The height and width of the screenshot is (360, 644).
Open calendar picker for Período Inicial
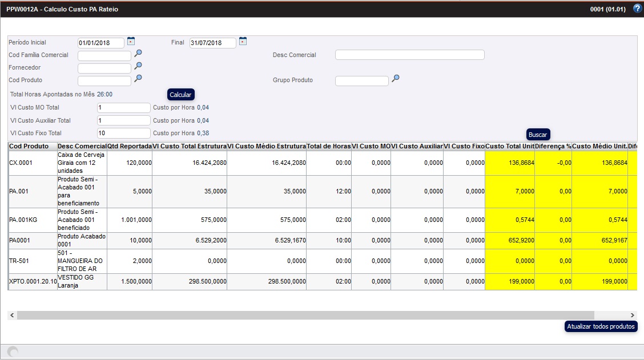[x=131, y=42]
